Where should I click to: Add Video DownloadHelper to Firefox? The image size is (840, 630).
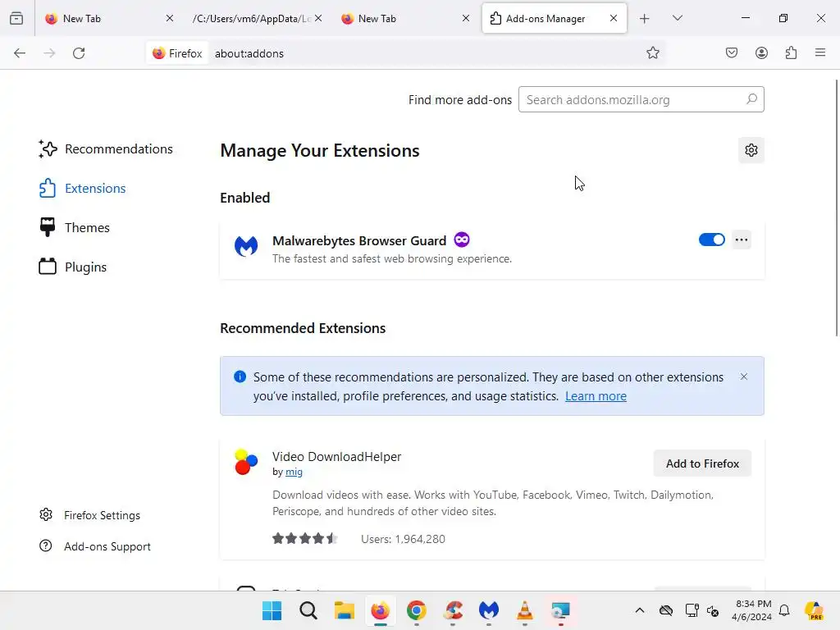(702, 463)
